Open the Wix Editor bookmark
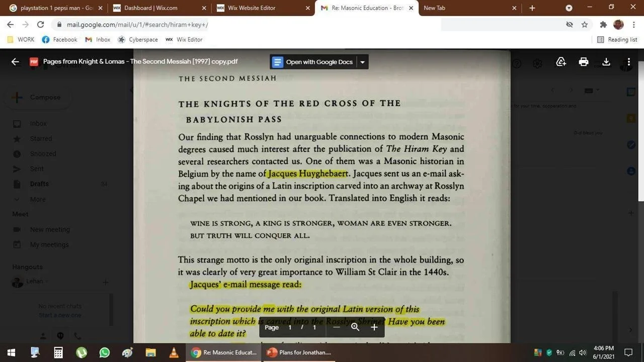This screenshot has width=644, height=362. (x=184, y=40)
